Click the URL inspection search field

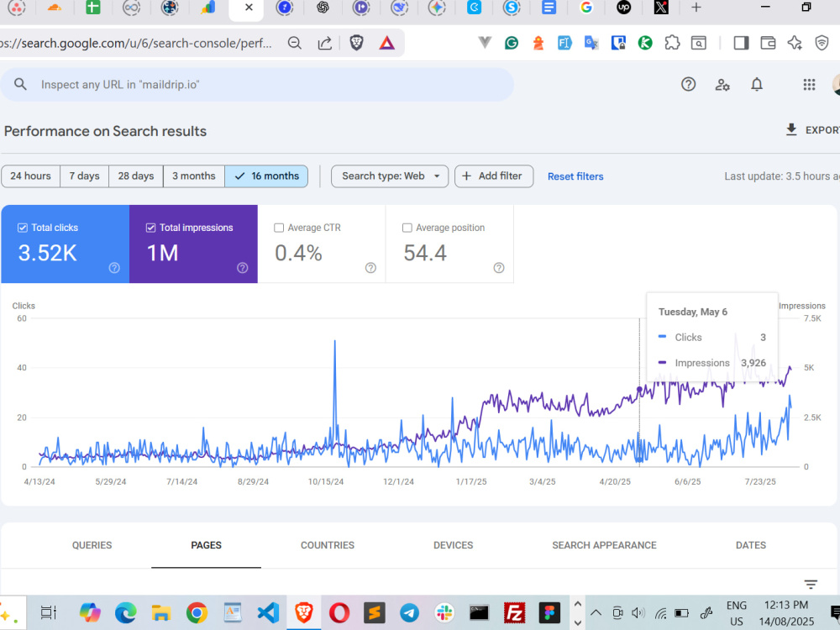(257, 85)
